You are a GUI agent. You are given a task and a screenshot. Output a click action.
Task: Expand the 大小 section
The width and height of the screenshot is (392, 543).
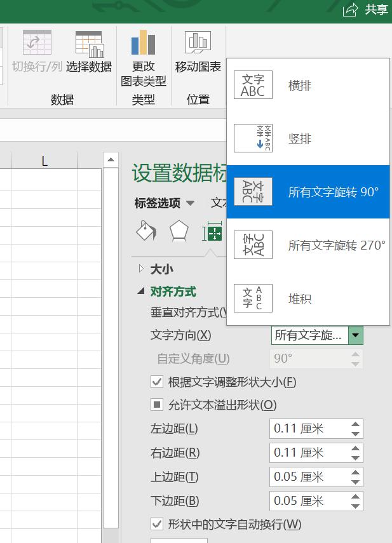[x=141, y=269]
